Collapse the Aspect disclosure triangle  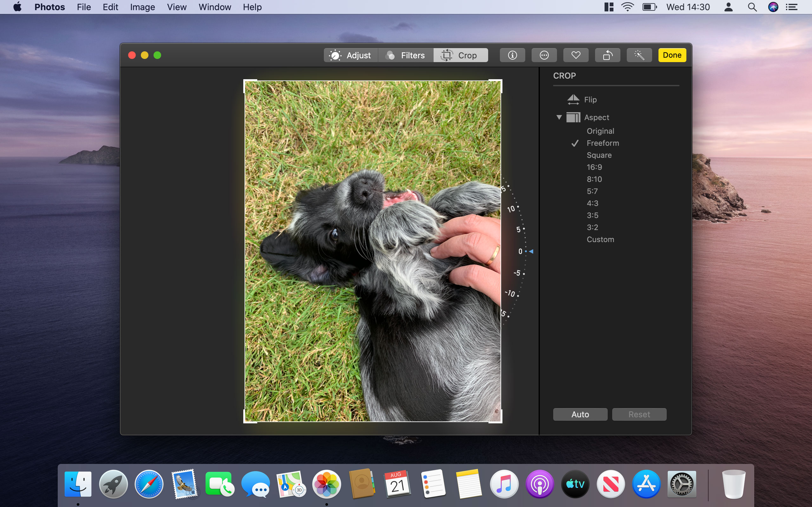point(559,117)
